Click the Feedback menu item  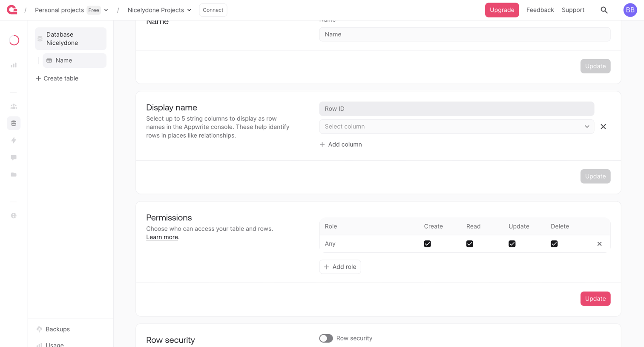pos(540,10)
